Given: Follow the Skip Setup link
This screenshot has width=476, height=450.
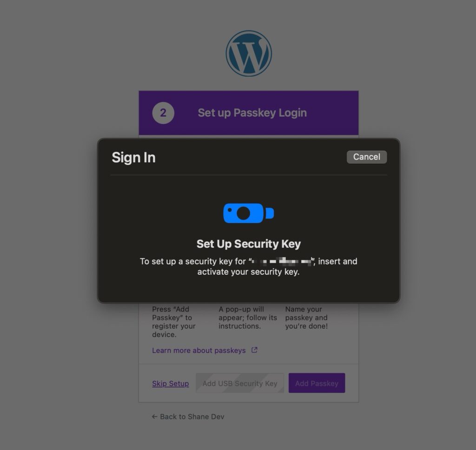Looking at the screenshot, I should [170, 384].
